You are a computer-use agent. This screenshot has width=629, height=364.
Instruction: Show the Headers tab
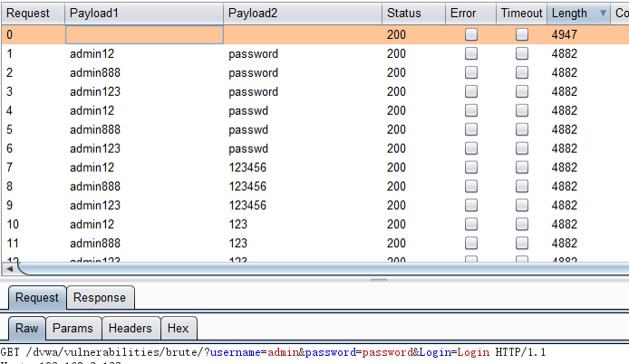click(131, 329)
